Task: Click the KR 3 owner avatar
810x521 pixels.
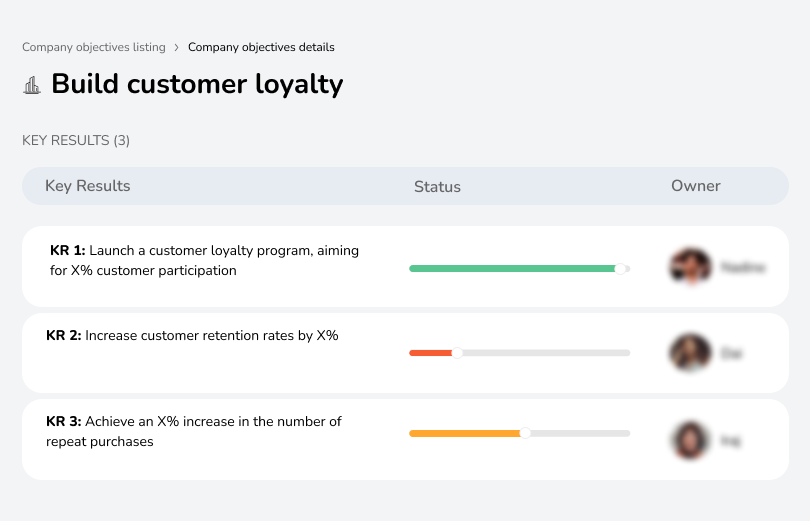Action: tap(690, 440)
